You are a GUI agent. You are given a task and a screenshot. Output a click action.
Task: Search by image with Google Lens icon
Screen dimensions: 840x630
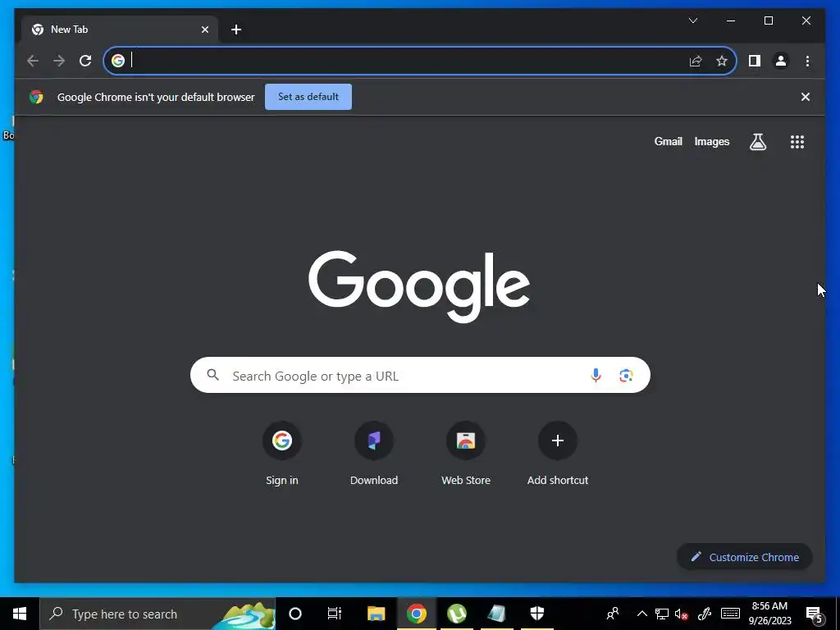(626, 376)
